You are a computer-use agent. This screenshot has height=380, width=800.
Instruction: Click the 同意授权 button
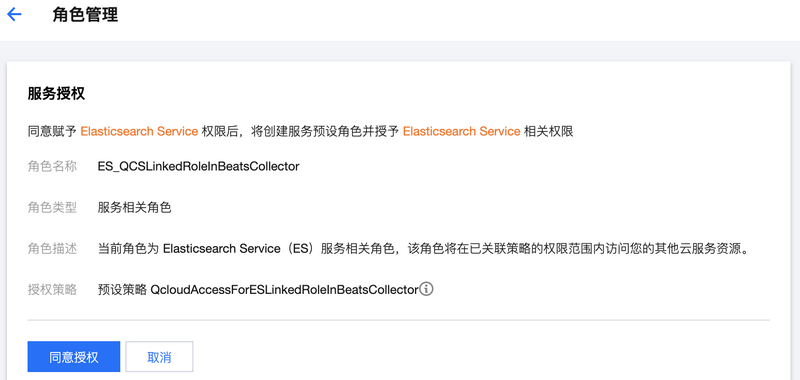[73, 357]
